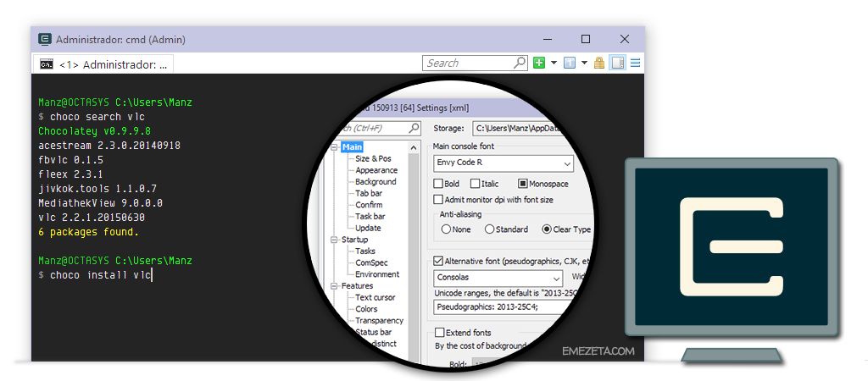Click the settings search magnifier icon

pyautogui.click(x=414, y=129)
